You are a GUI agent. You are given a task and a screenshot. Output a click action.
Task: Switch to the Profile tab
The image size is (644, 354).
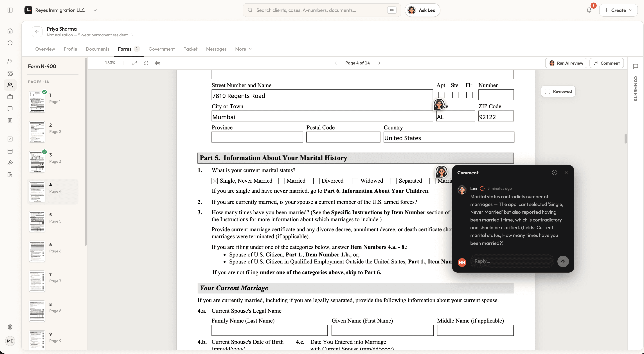(70, 49)
